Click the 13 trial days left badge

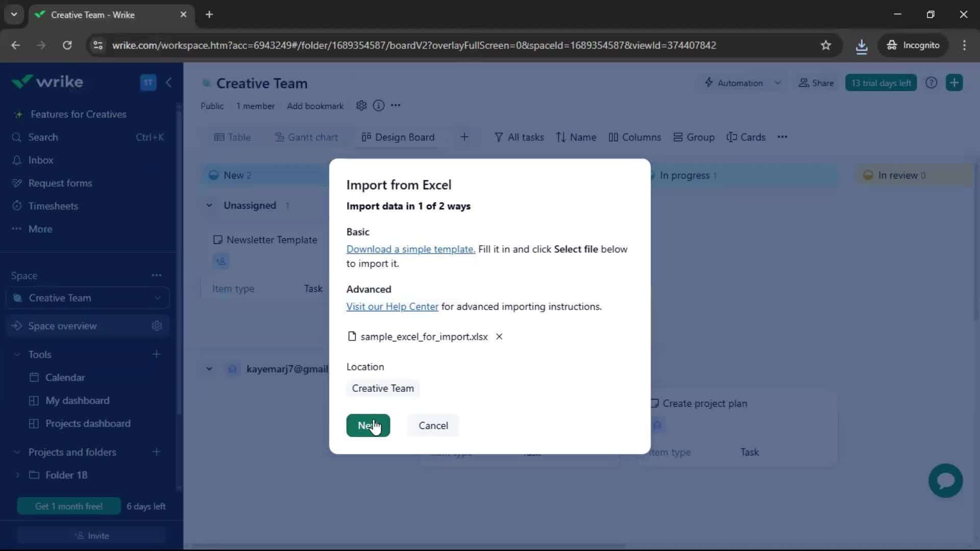click(881, 83)
